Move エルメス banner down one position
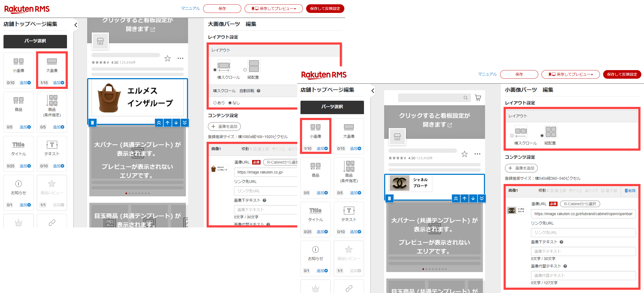Image resolution: width=644 pixels, height=293 pixels. click(x=176, y=123)
